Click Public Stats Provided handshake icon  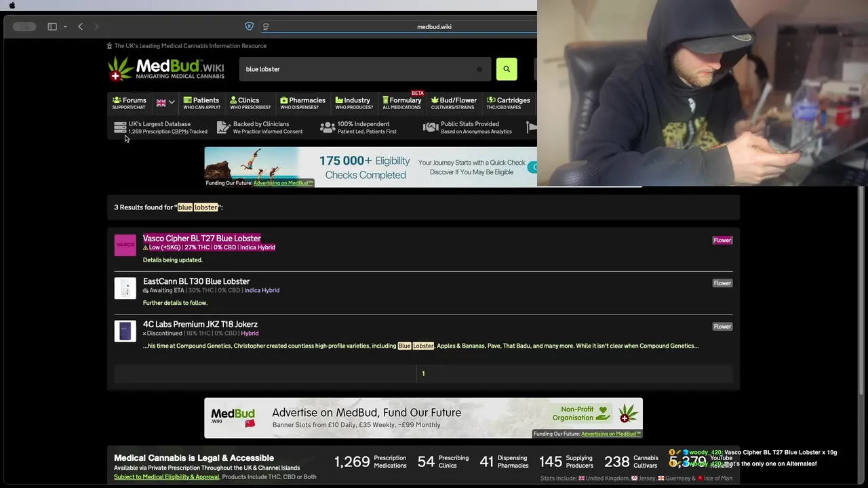[431, 127]
